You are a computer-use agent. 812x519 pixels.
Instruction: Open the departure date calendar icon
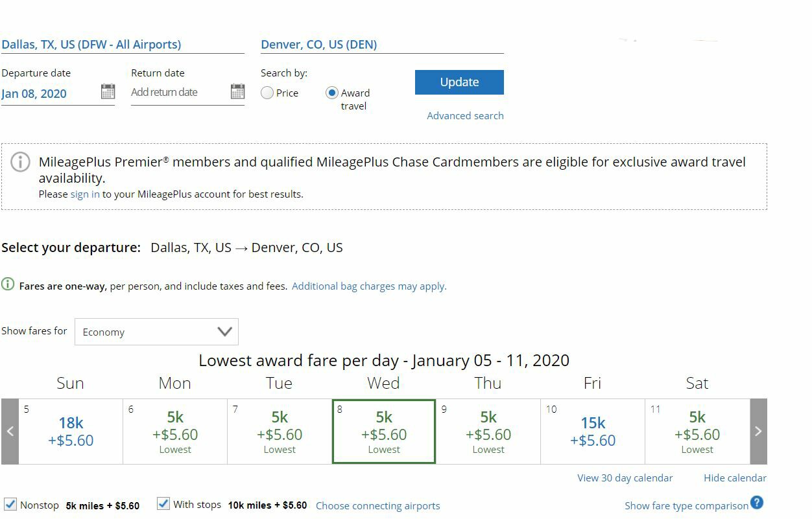tap(108, 91)
